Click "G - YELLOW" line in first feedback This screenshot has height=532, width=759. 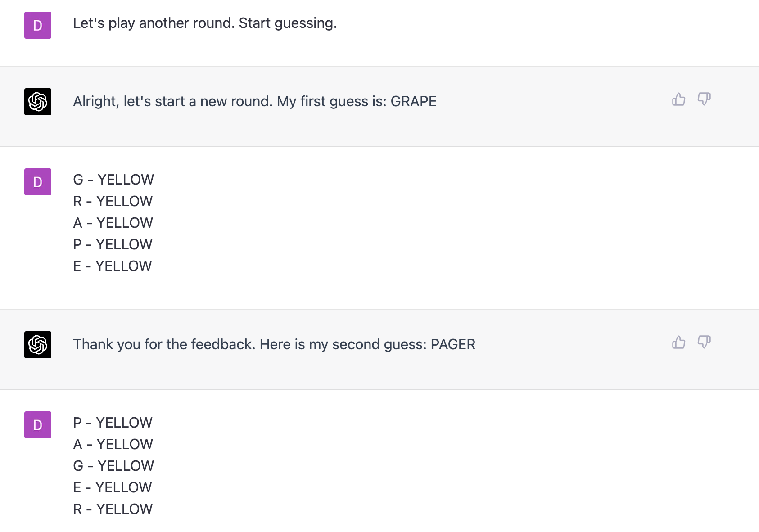coord(113,180)
